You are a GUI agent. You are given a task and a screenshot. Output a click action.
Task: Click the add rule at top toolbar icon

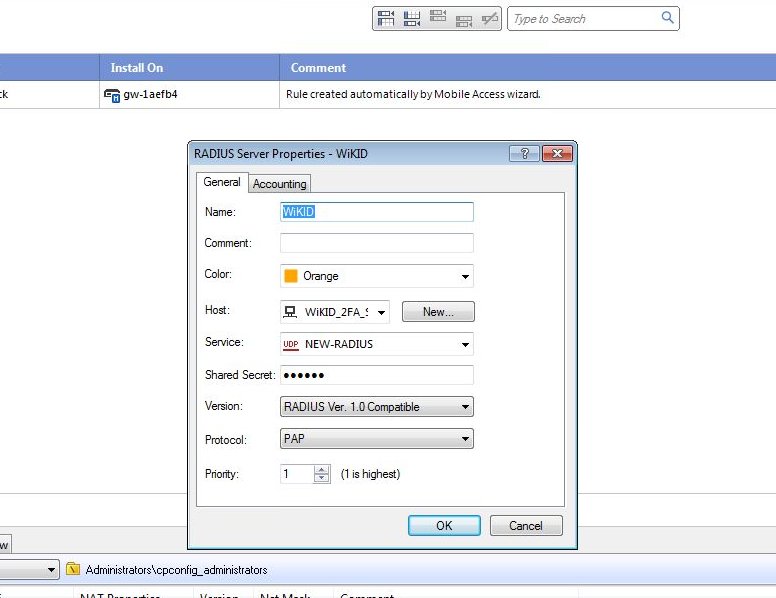coord(386,18)
